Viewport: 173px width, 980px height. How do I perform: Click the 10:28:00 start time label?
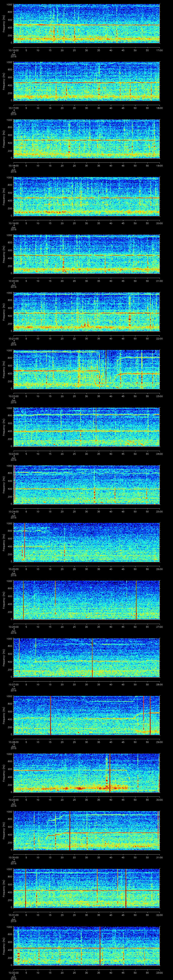13,742
